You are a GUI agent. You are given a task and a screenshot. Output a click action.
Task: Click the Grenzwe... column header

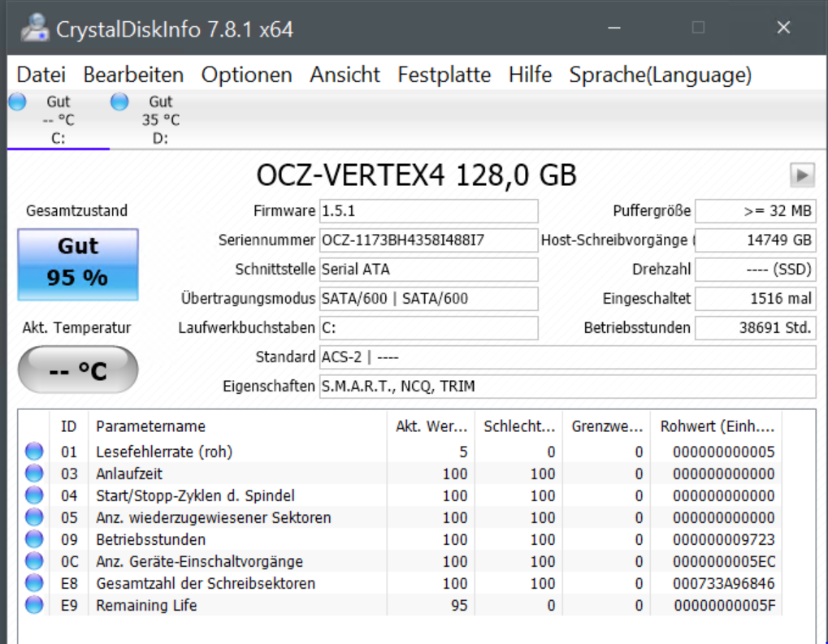pyautogui.click(x=607, y=426)
